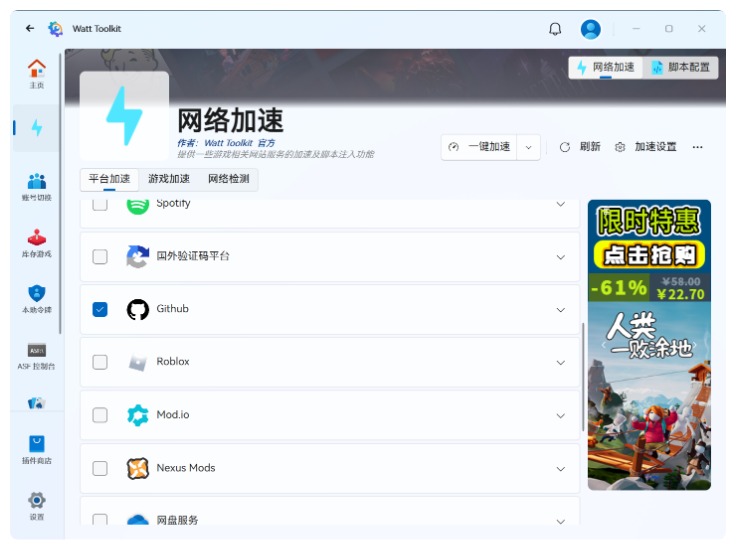The image size is (740, 550).
Task: Enable the Spotify checkbox
Action: [100, 205]
